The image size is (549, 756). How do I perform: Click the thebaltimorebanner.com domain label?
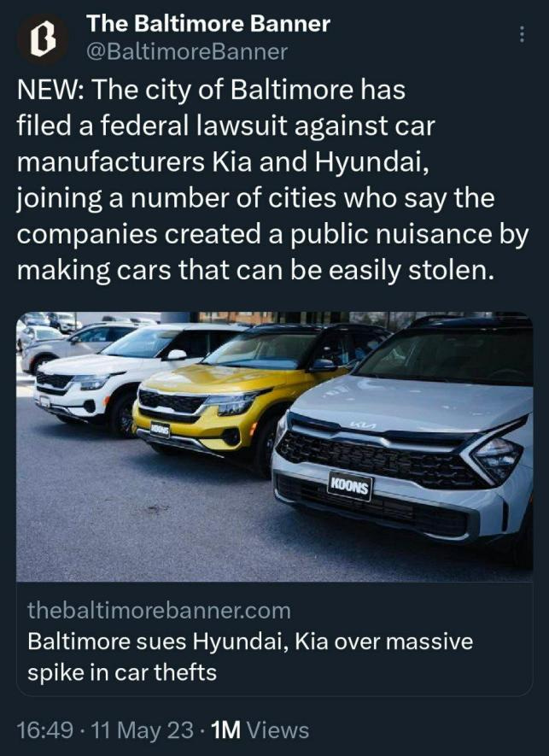coord(159,611)
